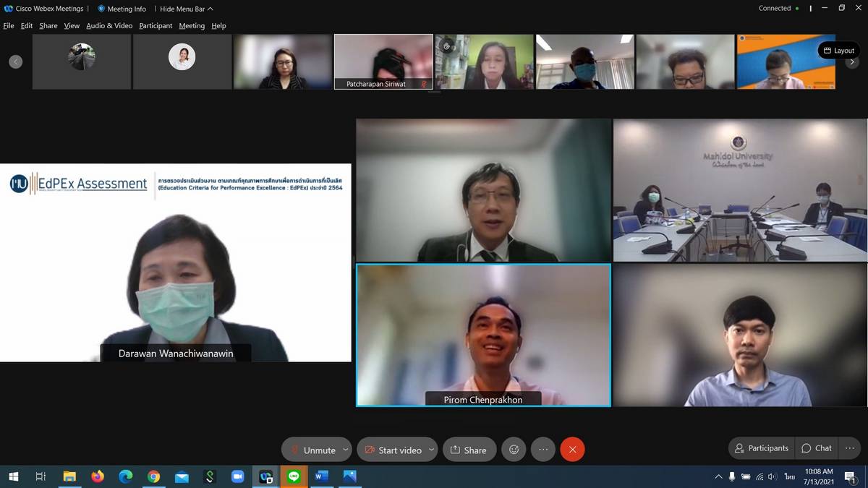This screenshot has height=488, width=868.
Task: Expand video options arrow beside Start video
Action: click(431, 450)
